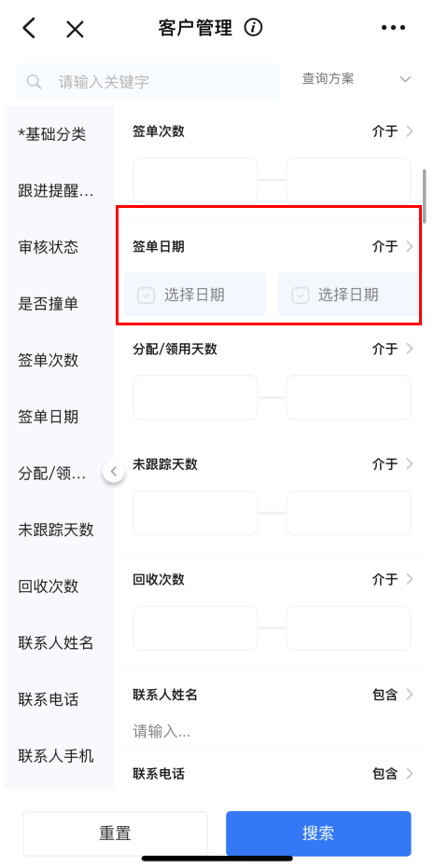Click the vertical scrollbar thumb
Screen dimensions: 434x868
(x=425, y=197)
